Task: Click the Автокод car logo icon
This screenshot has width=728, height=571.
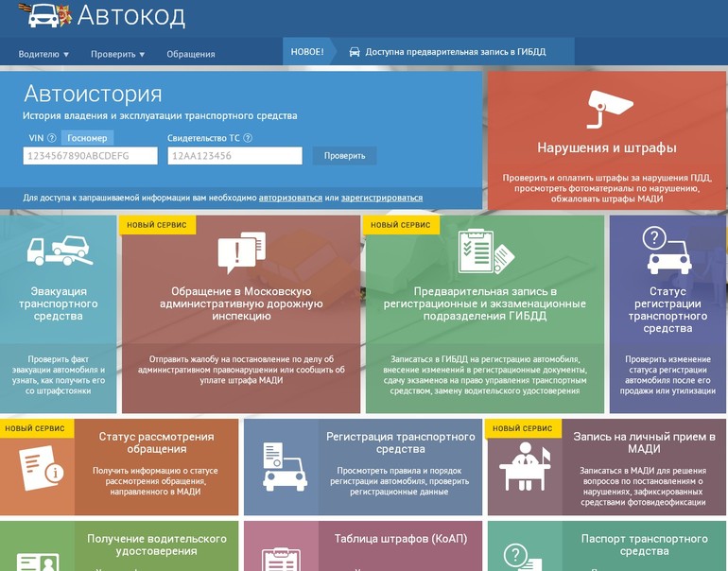Action: click(44, 15)
